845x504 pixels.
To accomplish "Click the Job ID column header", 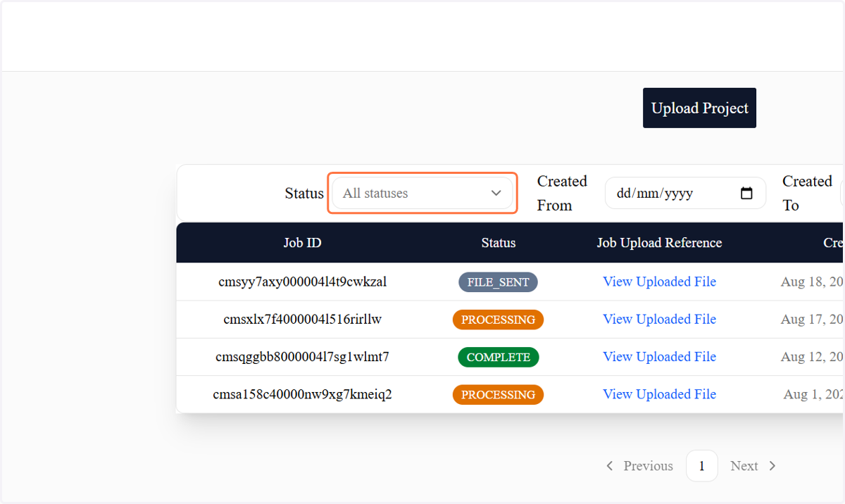I will coord(303,243).
